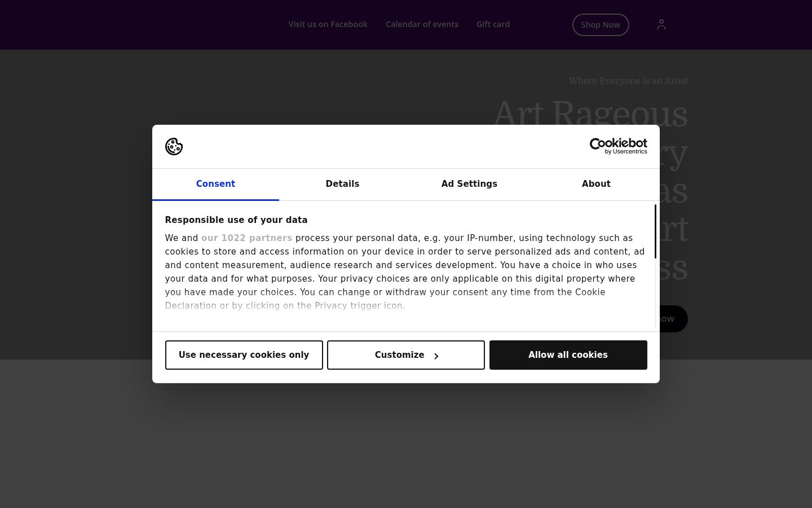Expand options via the Customize chevron arrow
812x508 pixels.
[436, 356]
